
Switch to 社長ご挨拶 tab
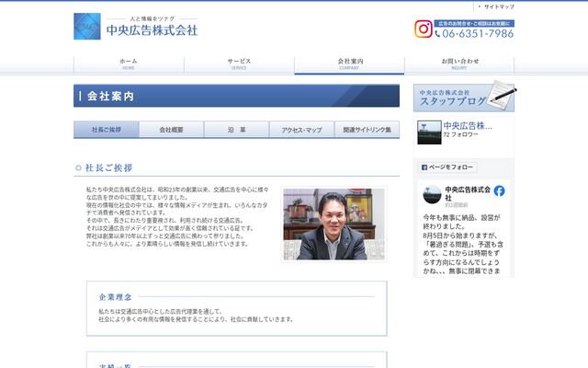point(107,130)
